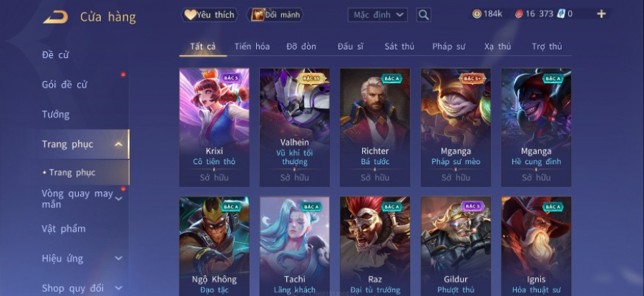The image size is (644, 296).
Task: Switch to the Pháp sư tab
Action: point(449,47)
